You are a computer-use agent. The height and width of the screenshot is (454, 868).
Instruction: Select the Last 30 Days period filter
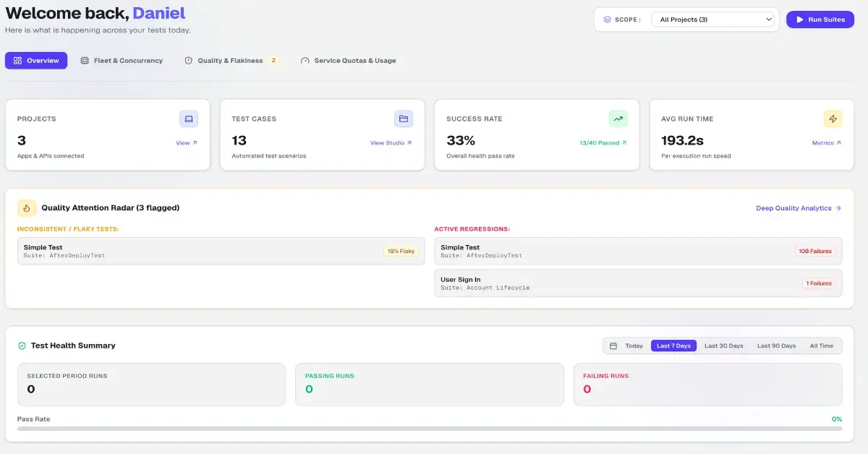point(724,346)
